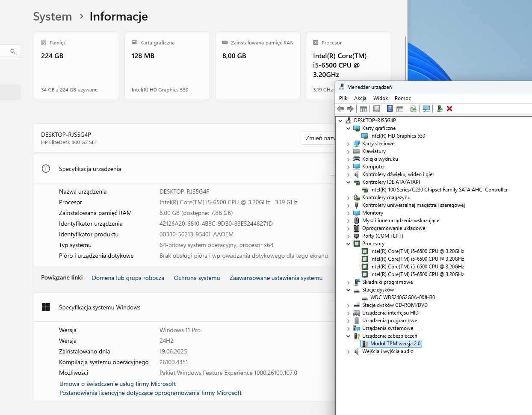Screen dimensions: 532x415
Task: Collapse the Urządzenia zabezpieczeń category
Action: click(x=349, y=336)
